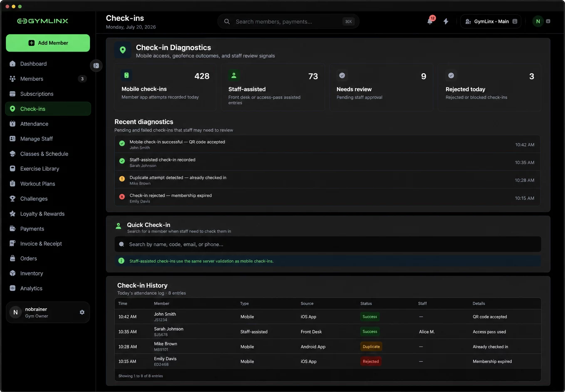Open the Rejected today 3 card
The width and height of the screenshot is (565, 392).
pyautogui.click(x=489, y=87)
